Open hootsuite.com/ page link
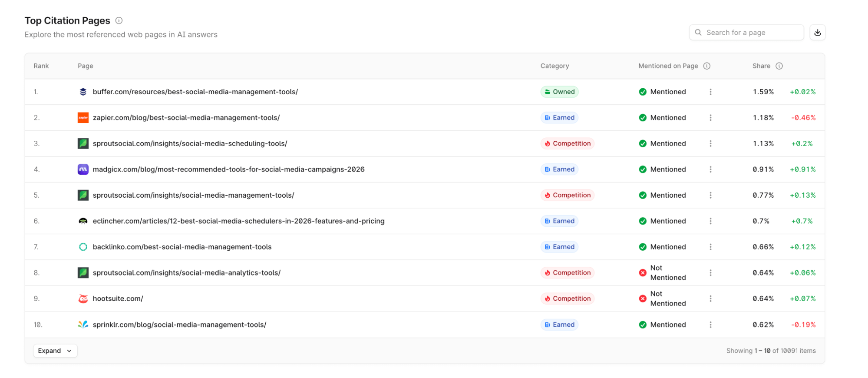 (x=118, y=298)
